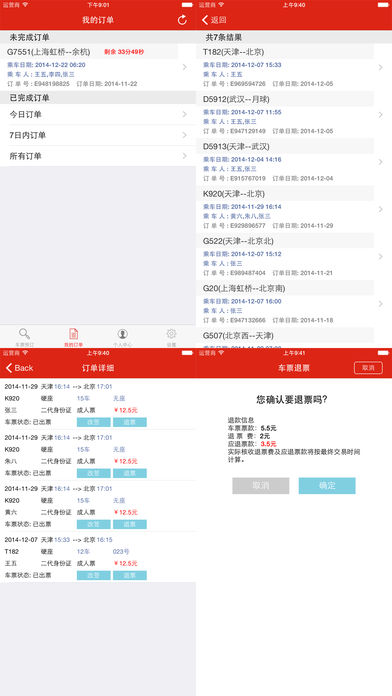This screenshot has height=696, width=392.
Task: Open the 车票预订 search tab
Action: tap(24, 337)
